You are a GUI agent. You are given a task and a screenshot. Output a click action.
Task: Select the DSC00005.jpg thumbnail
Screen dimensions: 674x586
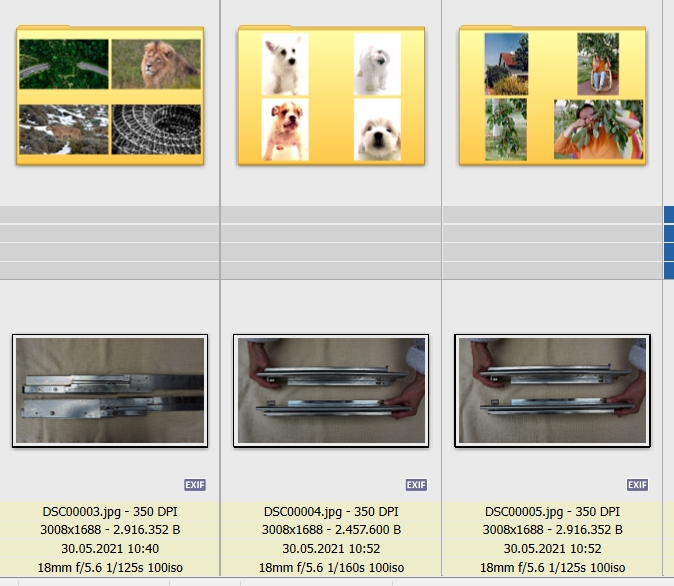pyautogui.click(x=552, y=390)
